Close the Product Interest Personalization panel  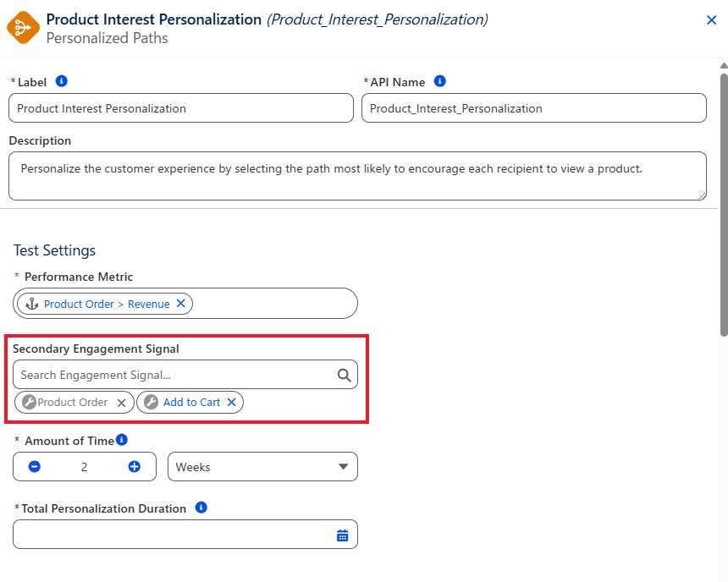pos(711,20)
